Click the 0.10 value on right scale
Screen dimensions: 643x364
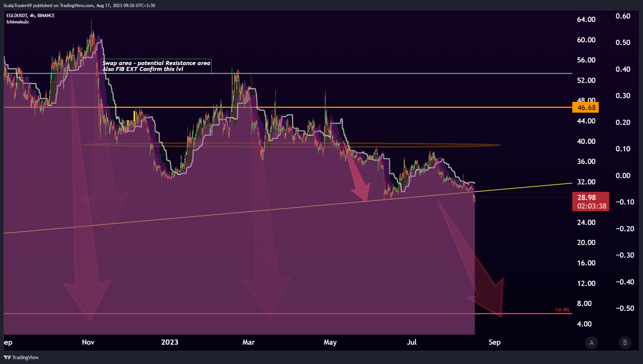point(623,149)
